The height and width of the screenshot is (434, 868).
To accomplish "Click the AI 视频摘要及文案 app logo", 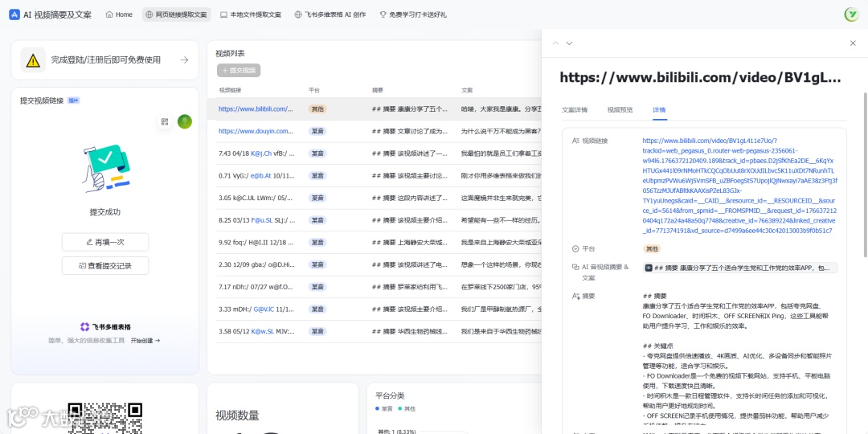I will (x=14, y=14).
